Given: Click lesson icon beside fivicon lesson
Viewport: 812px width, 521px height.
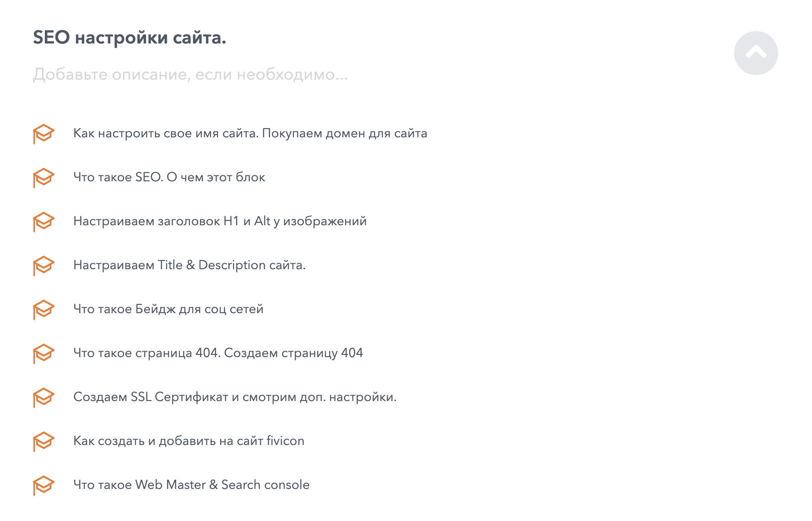Looking at the screenshot, I should click(43, 441).
